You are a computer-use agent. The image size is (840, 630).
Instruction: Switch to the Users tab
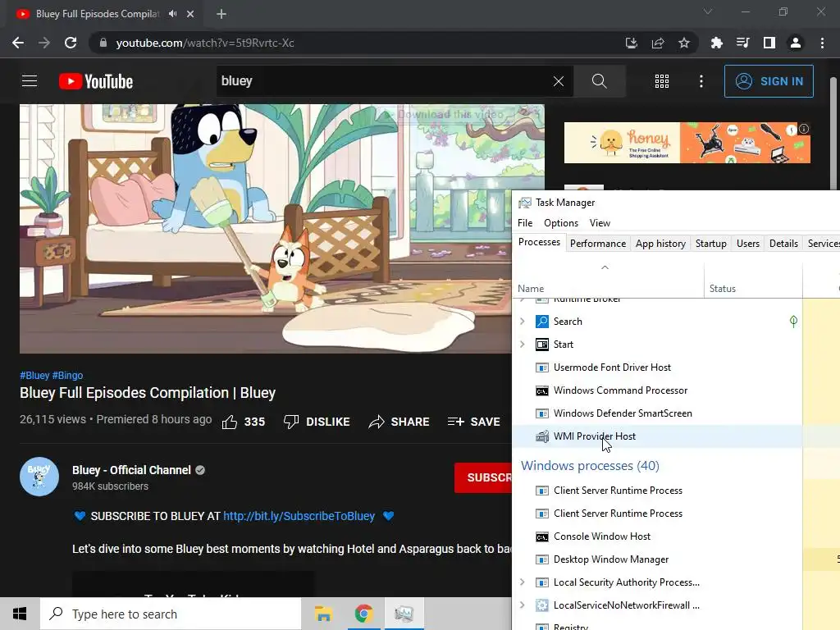pos(748,244)
